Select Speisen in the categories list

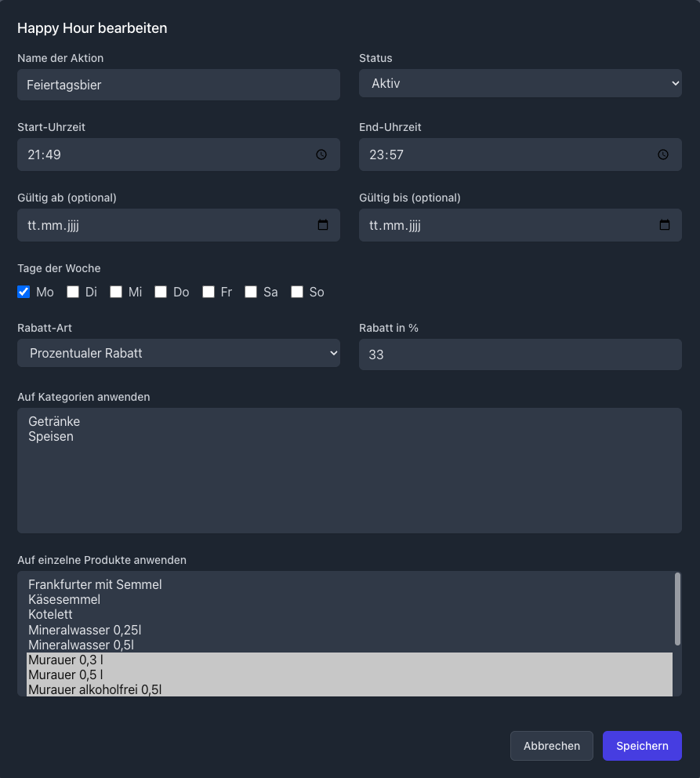[51, 436]
